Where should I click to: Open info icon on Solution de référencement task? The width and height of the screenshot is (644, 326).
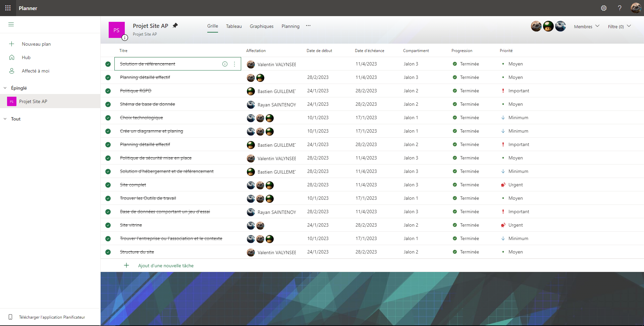(x=225, y=64)
